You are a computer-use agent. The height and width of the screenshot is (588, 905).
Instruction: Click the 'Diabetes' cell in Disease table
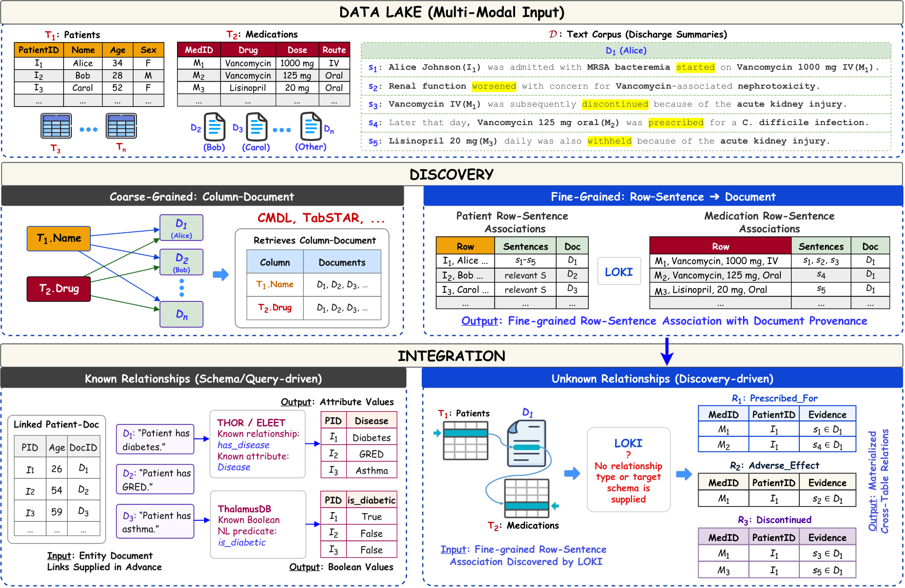(x=371, y=438)
